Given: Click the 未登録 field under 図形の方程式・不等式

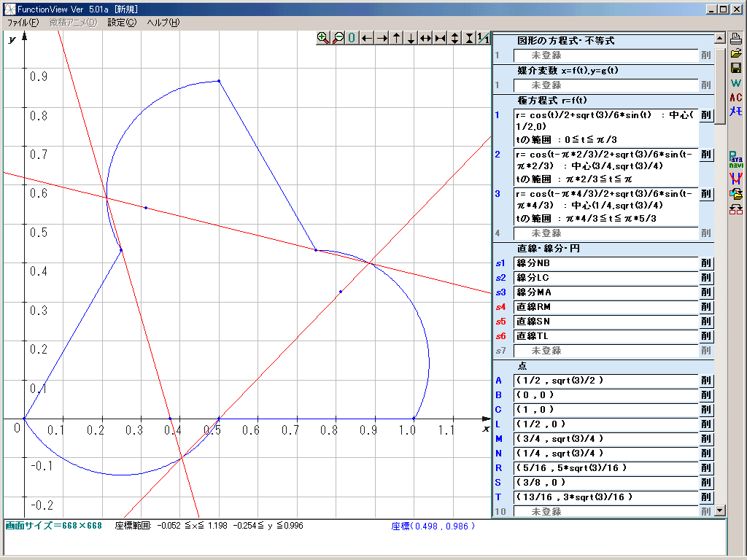Looking at the screenshot, I should tap(606, 55).
